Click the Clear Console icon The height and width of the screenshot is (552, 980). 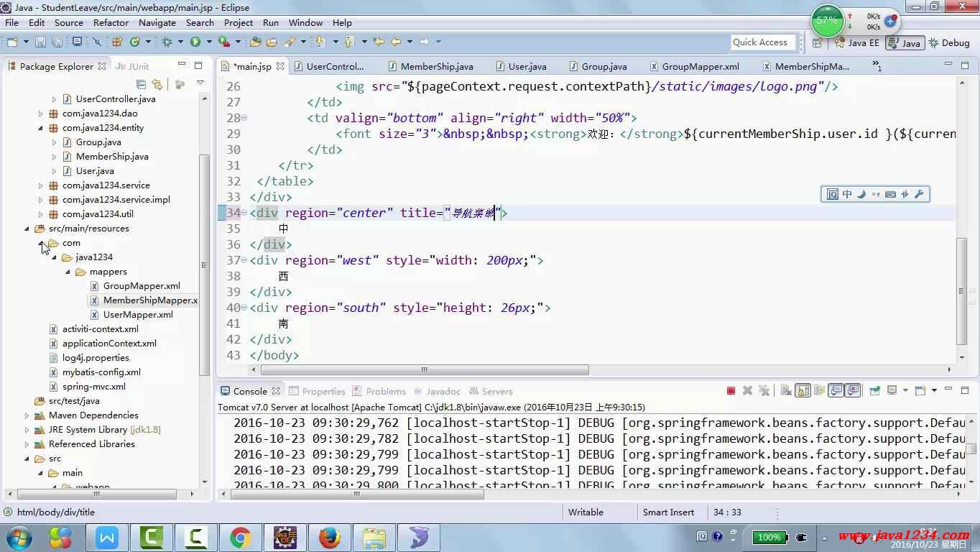(x=786, y=391)
